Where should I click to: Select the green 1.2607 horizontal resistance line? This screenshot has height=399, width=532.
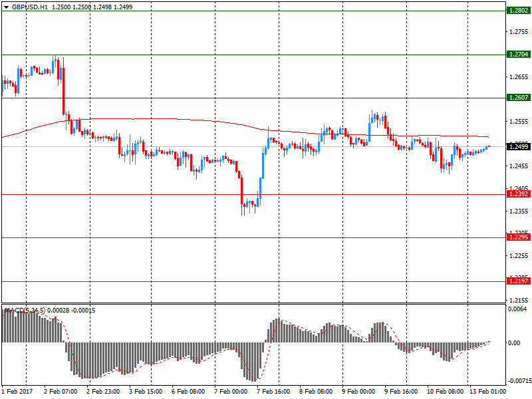(253, 98)
